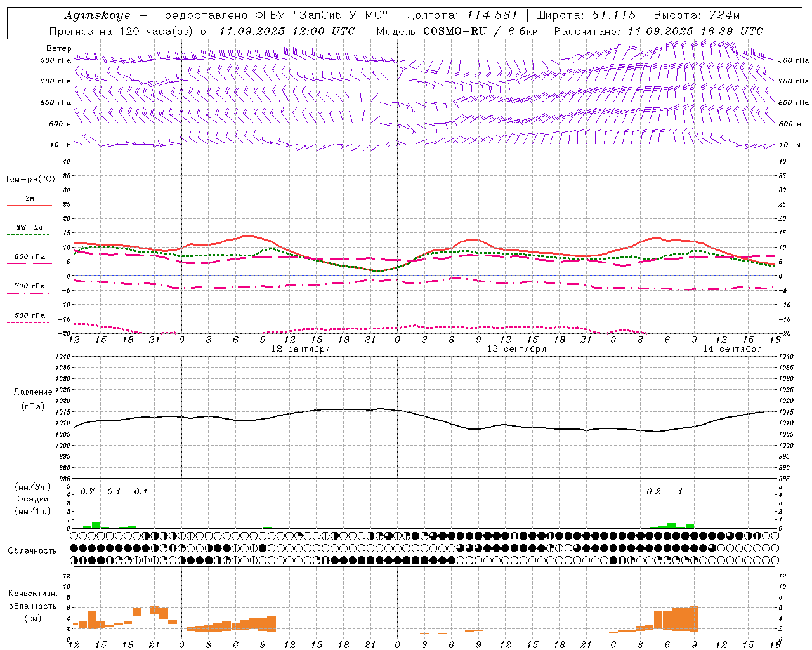Click the "Тем-ра(°C)" temperature panel label
Viewport: 812px width, 650px height.
(x=30, y=180)
